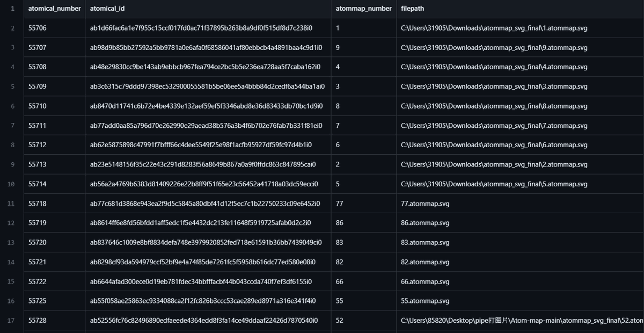Image resolution: width=644 pixels, height=333 pixels.
Task: Select atommap_number cell with value 86
Action: coord(363,223)
